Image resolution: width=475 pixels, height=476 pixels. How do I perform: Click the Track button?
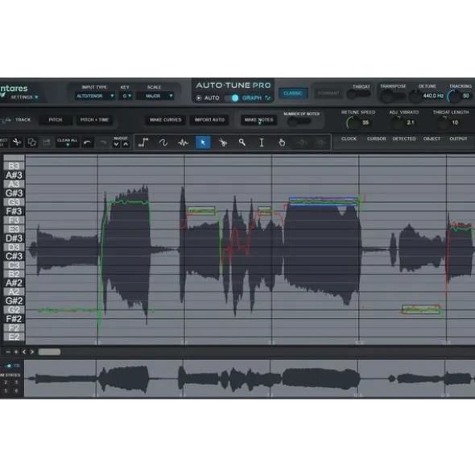point(23,120)
